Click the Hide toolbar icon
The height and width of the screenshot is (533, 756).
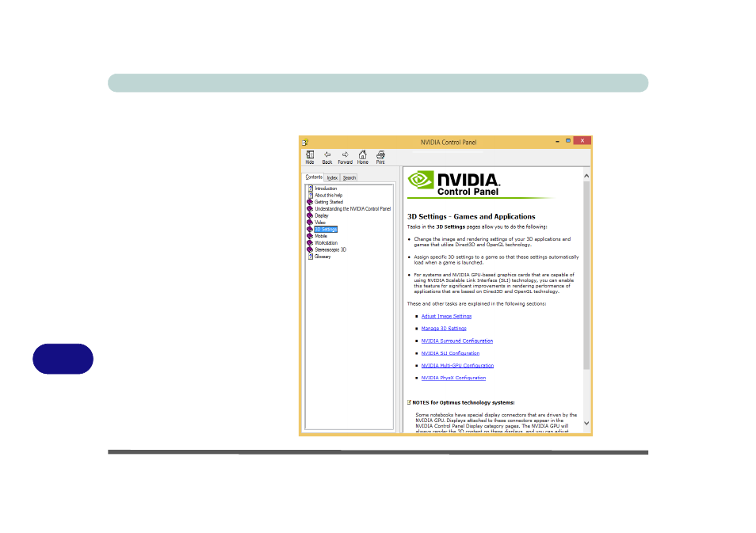[310, 156]
